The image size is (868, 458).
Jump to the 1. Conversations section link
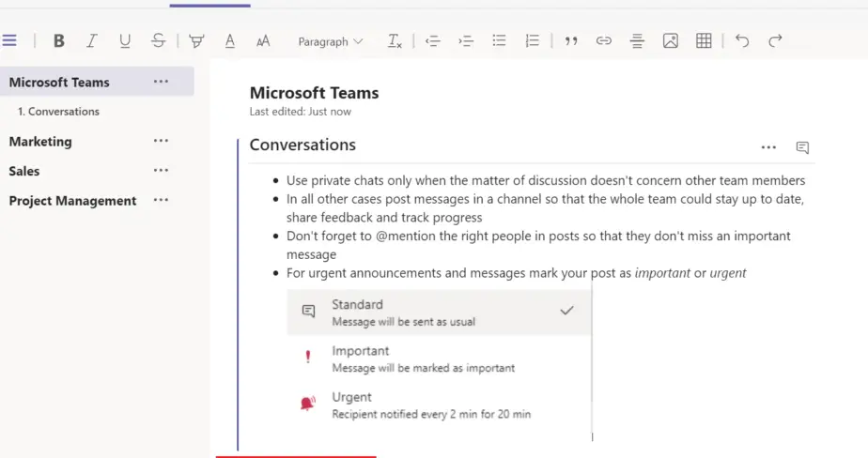pos(58,111)
